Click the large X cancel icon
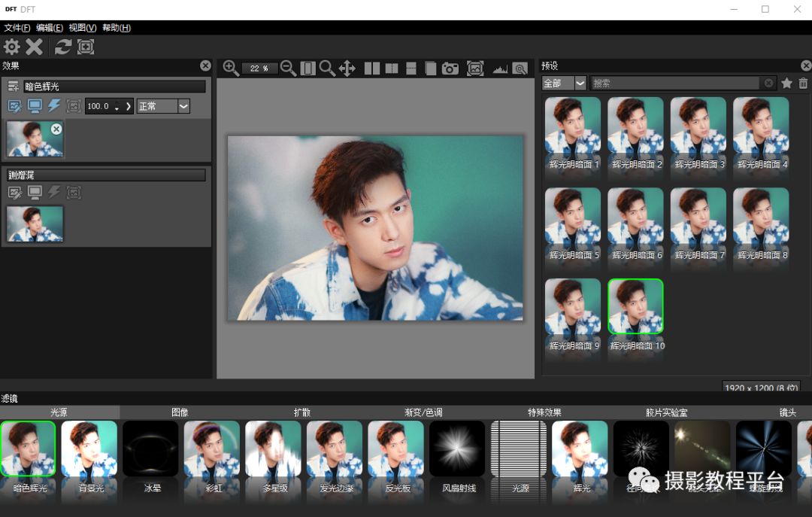This screenshot has height=517, width=812. coord(34,47)
